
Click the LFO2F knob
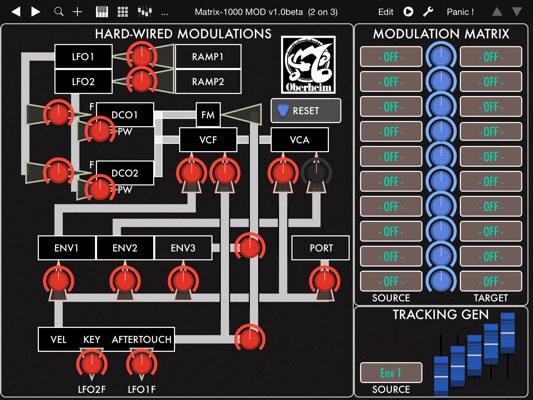click(92, 364)
